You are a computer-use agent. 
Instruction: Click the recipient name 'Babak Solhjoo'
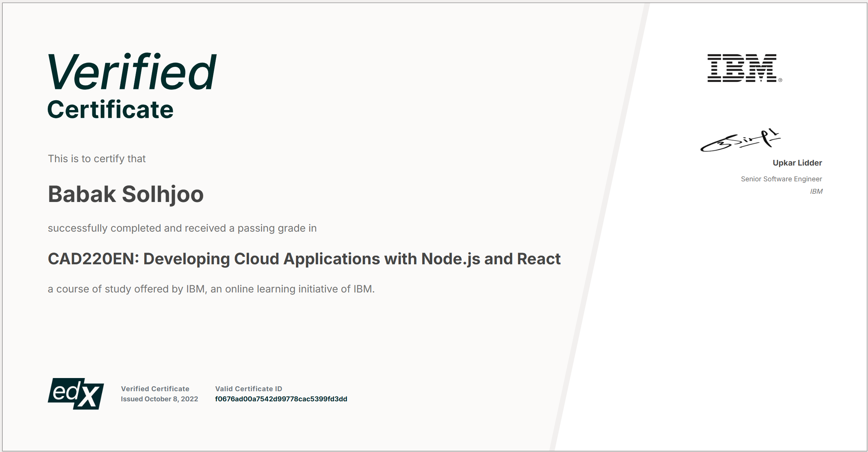126,194
